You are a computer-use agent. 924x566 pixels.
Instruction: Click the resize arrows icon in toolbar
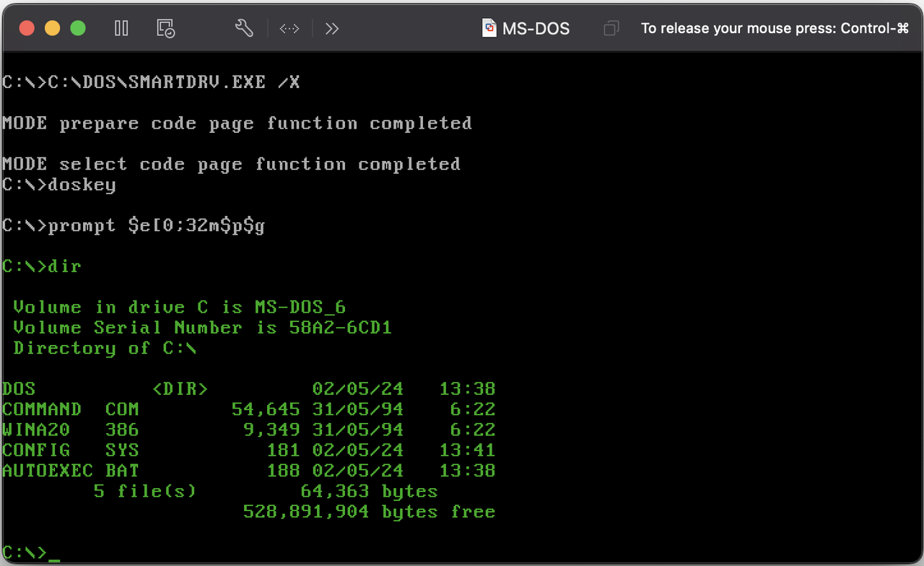[x=289, y=29]
